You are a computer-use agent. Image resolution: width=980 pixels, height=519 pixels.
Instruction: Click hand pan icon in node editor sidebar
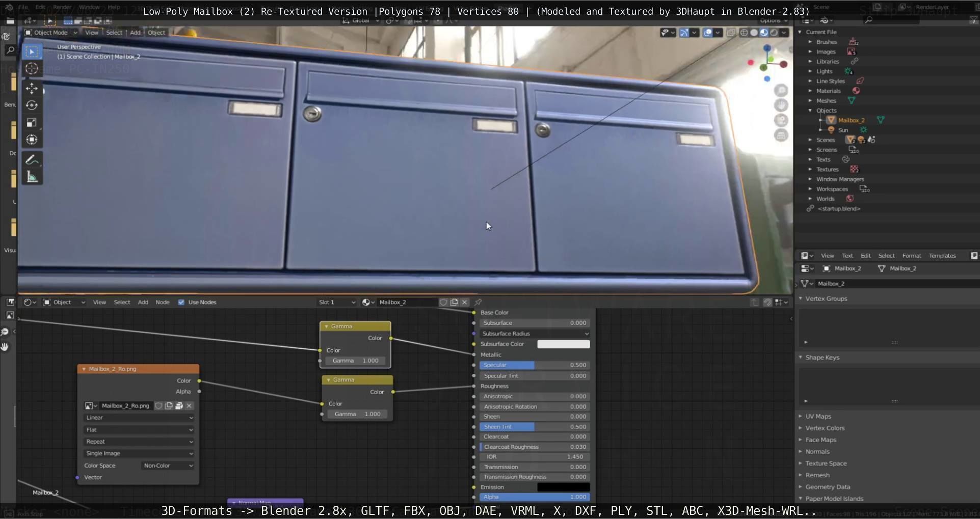tap(5, 347)
